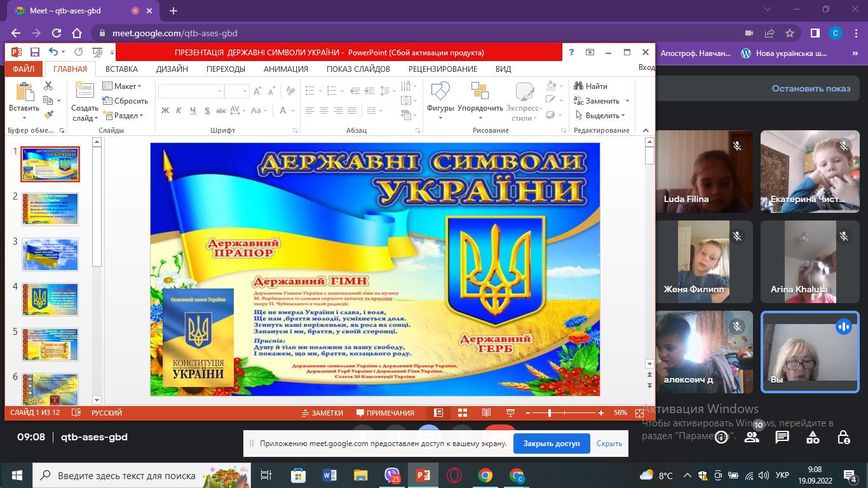The width and height of the screenshot is (868, 488).
Task: Click the Вставить paste clipboard icon
Action: 24,91
